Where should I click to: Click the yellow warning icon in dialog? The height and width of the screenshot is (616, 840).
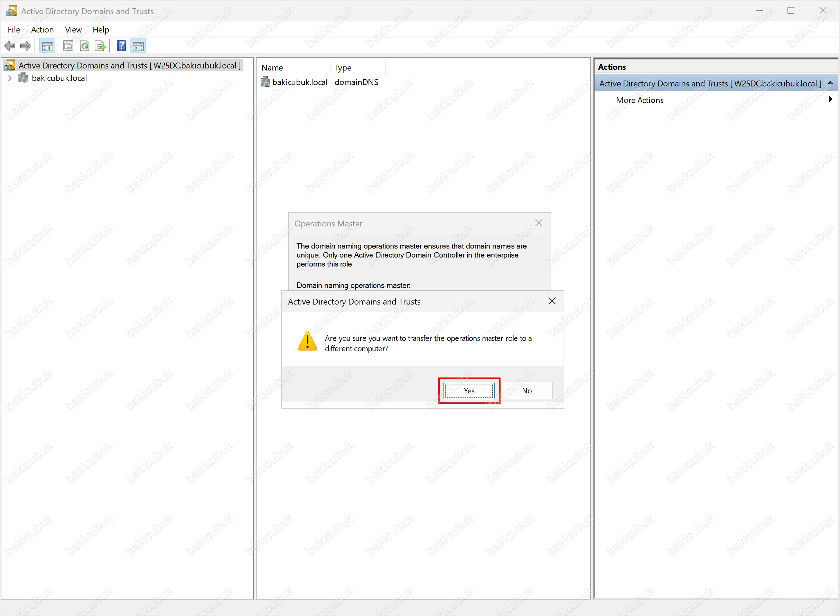[308, 342]
